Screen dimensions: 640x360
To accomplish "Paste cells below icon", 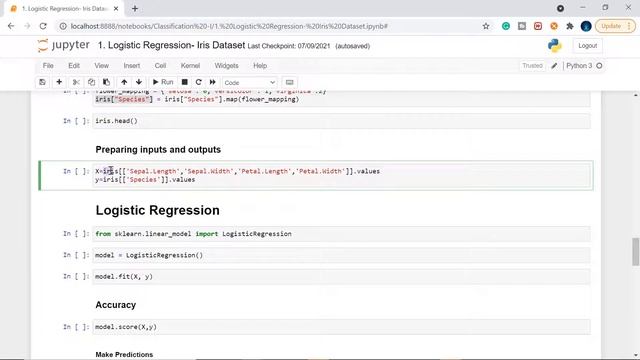I will click(x=106, y=82).
